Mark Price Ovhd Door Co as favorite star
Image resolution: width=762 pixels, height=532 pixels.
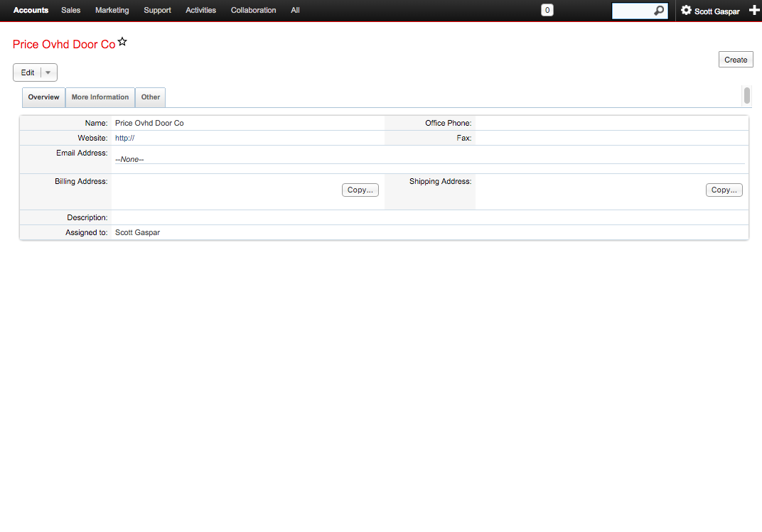pyautogui.click(x=122, y=42)
